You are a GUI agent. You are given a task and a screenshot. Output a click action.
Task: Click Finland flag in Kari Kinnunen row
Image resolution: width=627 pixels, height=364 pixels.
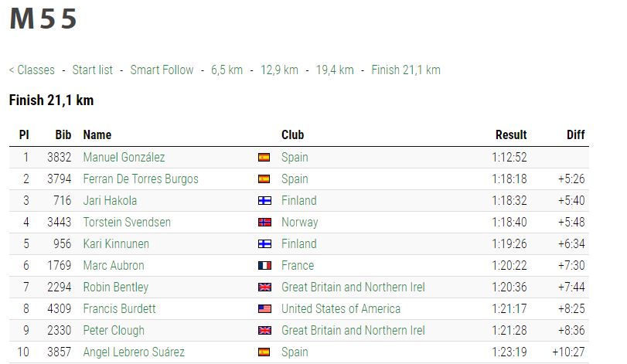click(264, 244)
